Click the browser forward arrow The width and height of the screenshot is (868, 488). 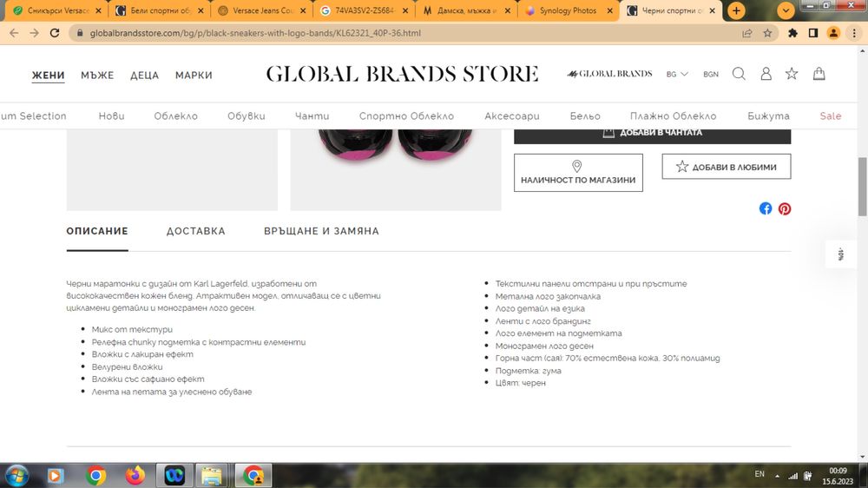pos(35,33)
